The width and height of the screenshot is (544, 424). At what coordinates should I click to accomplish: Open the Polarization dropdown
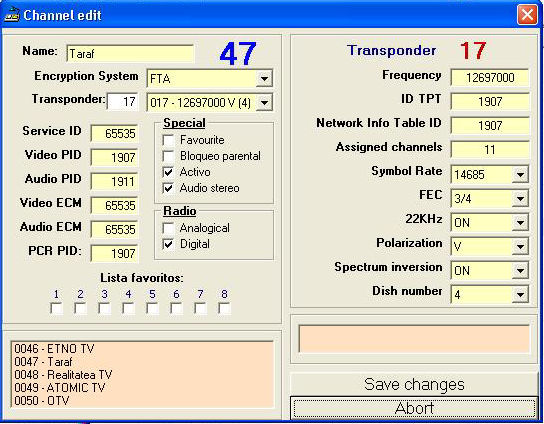click(520, 246)
